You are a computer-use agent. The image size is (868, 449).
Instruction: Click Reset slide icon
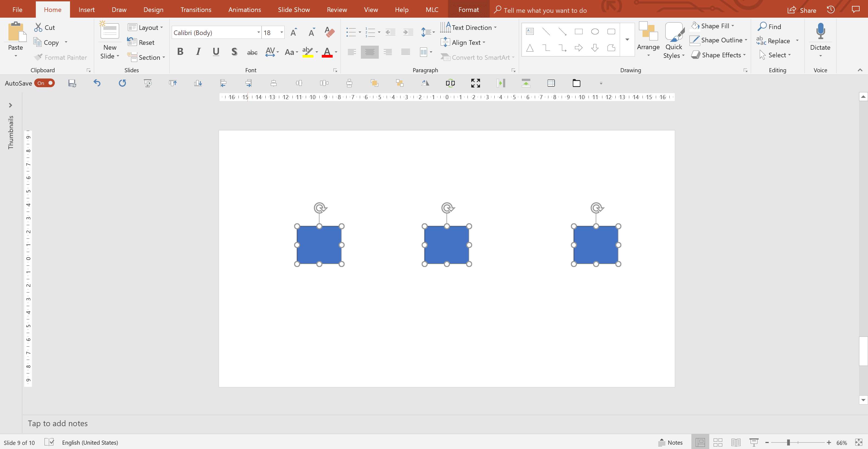coord(132,42)
